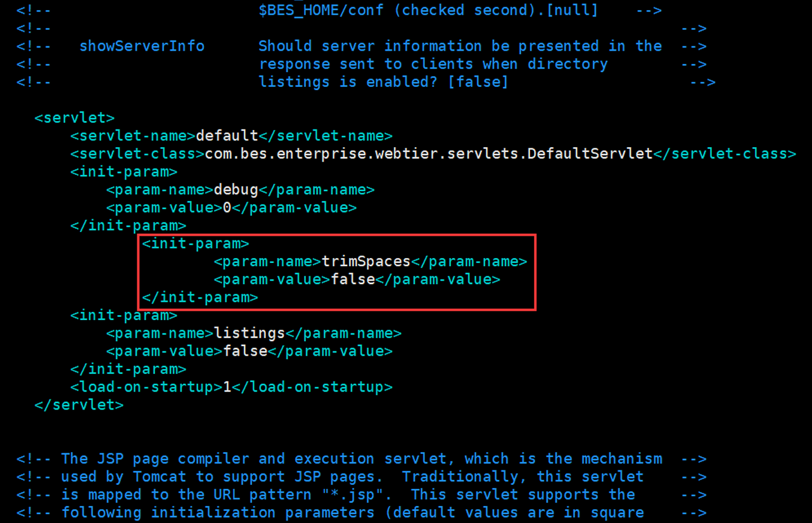Click the comment line starting 'The JSP page compiler'
This screenshot has width=812, height=523.
pyautogui.click(x=361, y=459)
